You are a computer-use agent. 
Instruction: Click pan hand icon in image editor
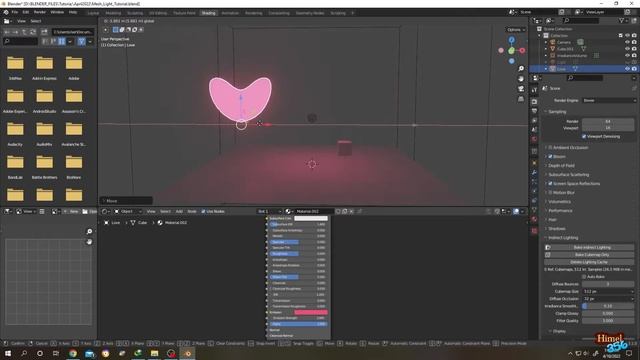pyautogui.click(x=89, y=242)
